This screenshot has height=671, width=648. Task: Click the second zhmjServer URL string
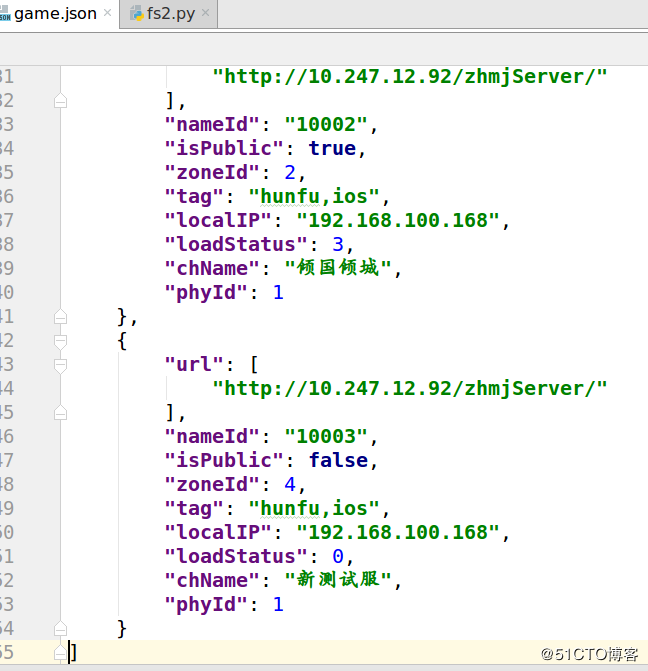(x=410, y=389)
